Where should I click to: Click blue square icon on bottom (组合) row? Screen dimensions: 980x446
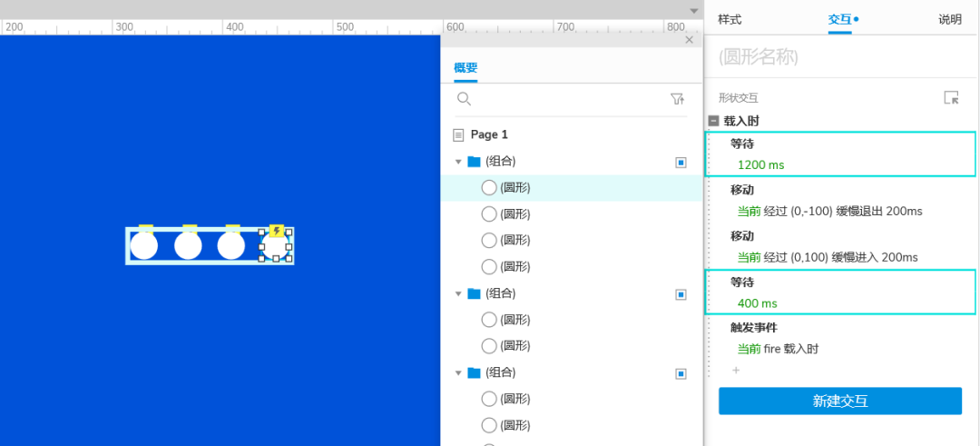(x=681, y=374)
